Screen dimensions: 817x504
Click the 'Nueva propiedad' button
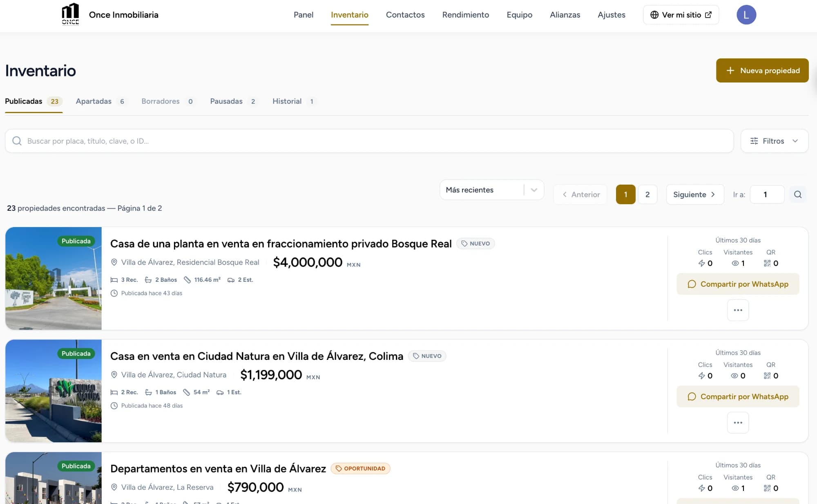[762, 70]
